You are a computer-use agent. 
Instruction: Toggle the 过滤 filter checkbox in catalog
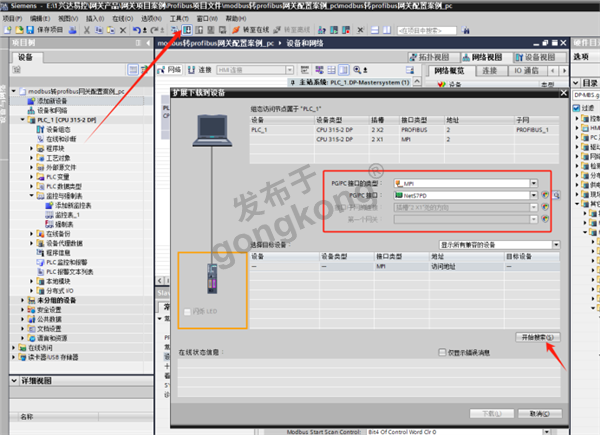tap(577, 108)
